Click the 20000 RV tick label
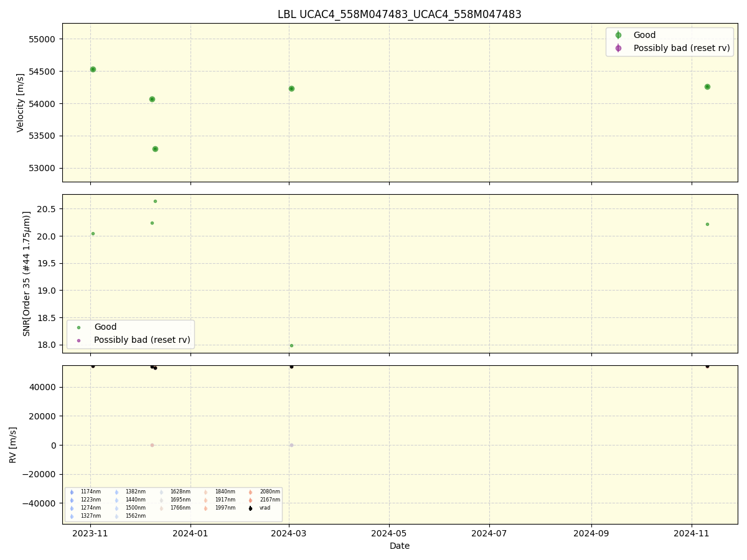 pos(43,416)
